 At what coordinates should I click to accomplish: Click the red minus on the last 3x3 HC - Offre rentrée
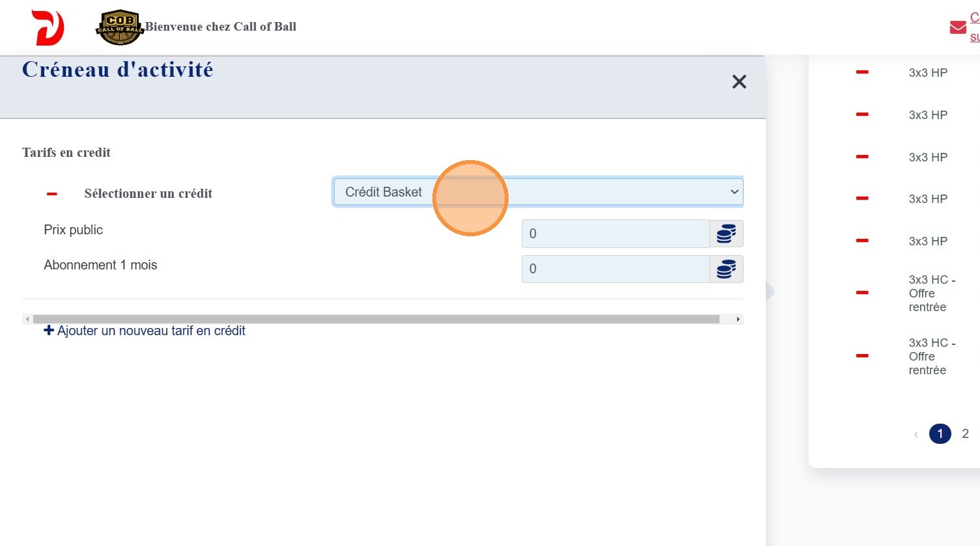pyautogui.click(x=862, y=356)
